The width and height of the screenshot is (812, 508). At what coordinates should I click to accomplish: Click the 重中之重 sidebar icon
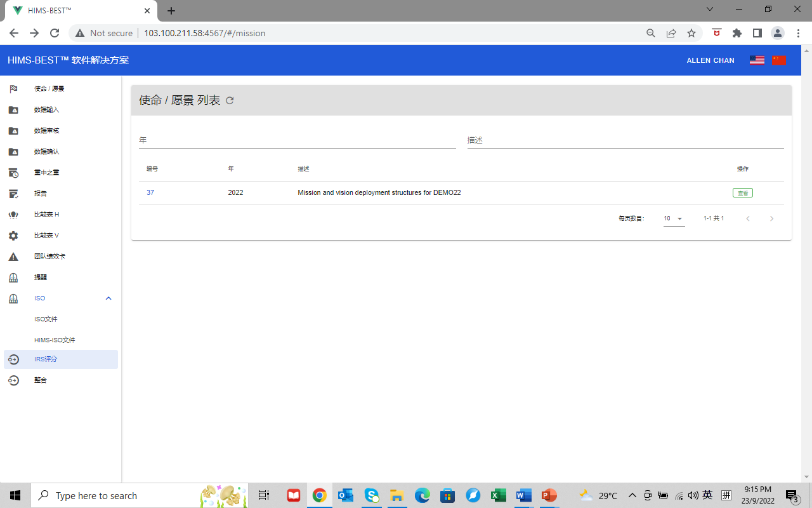13,173
